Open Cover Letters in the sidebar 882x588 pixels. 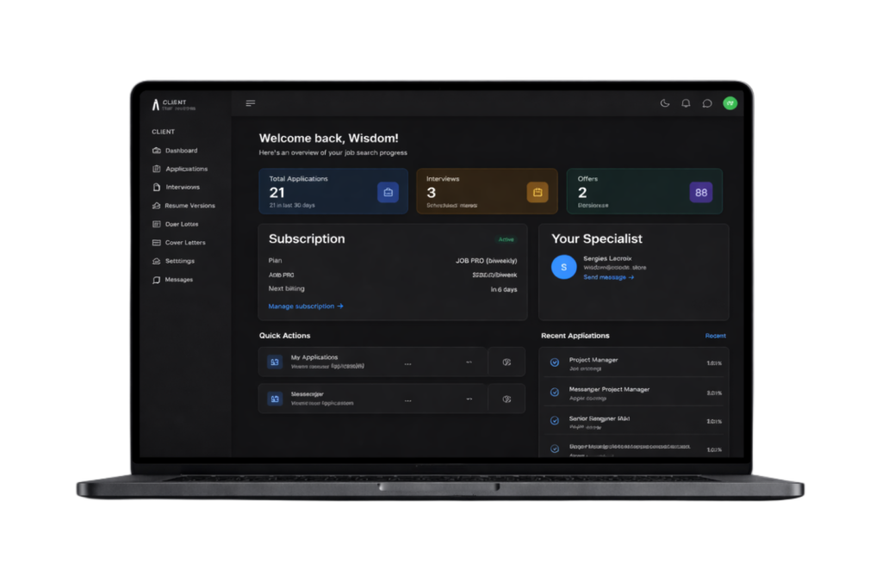184,243
